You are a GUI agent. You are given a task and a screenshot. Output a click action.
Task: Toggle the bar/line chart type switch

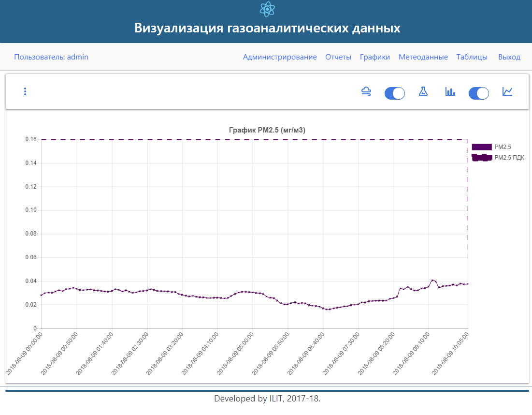pyautogui.click(x=478, y=93)
